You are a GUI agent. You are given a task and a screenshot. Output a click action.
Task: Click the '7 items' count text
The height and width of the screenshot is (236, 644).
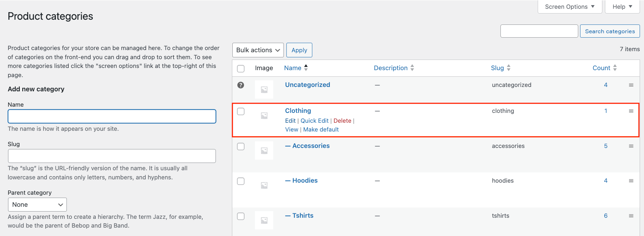coord(630,49)
